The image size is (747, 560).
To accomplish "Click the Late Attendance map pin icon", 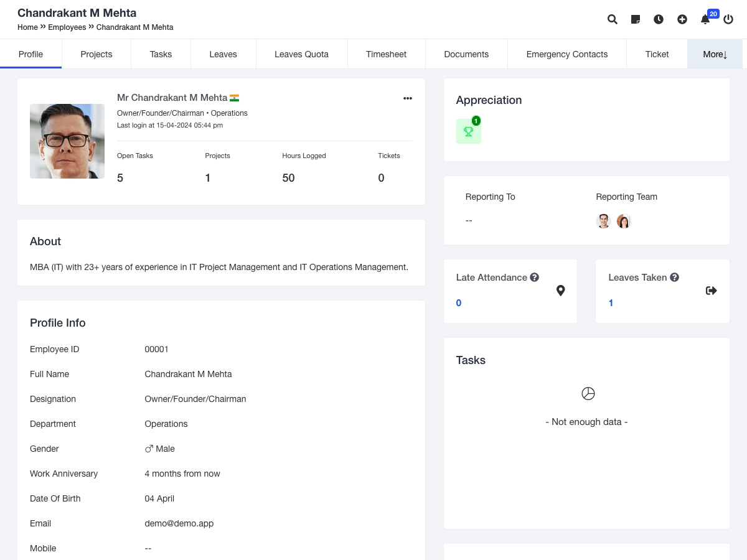I will tap(560, 291).
